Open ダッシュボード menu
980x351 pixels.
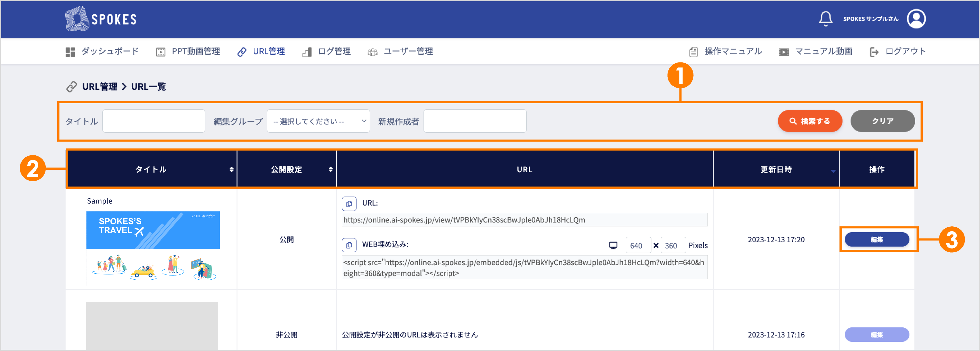(x=110, y=51)
